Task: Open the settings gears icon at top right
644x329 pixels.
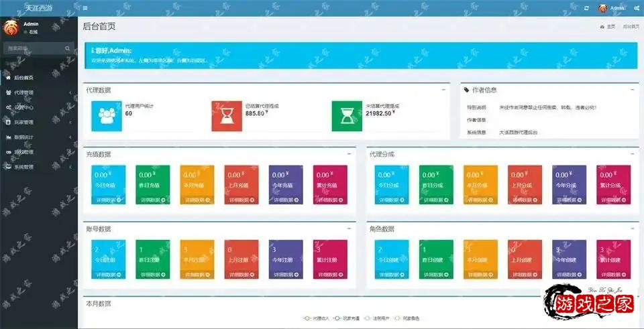Action: 634,8
